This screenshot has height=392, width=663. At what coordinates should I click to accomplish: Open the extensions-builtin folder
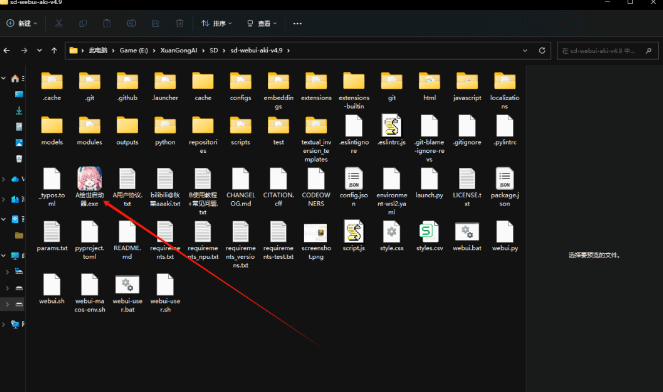coord(354,81)
